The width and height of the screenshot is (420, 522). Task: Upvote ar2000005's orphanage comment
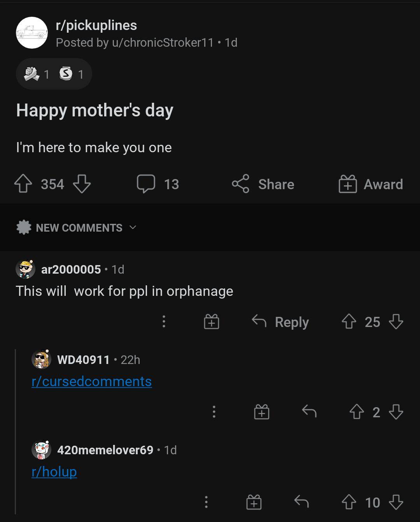coord(348,322)
